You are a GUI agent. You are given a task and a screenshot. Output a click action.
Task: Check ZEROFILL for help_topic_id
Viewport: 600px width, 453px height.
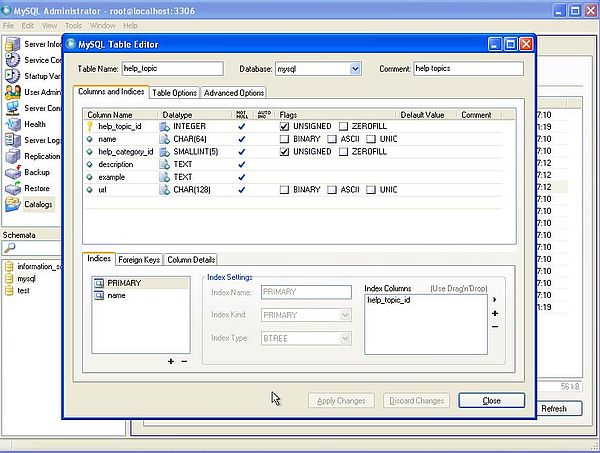tap(343, 126)
